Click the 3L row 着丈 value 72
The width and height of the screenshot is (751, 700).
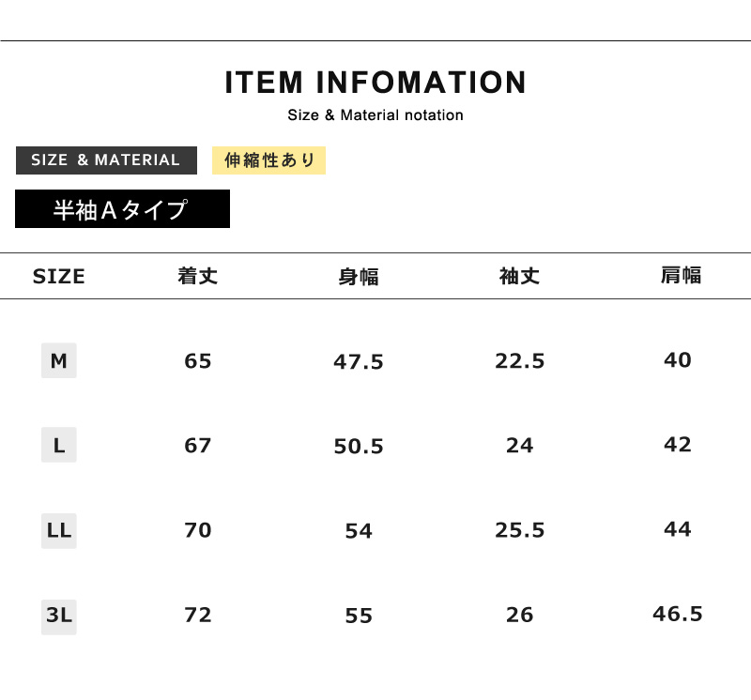pos(198,616)
